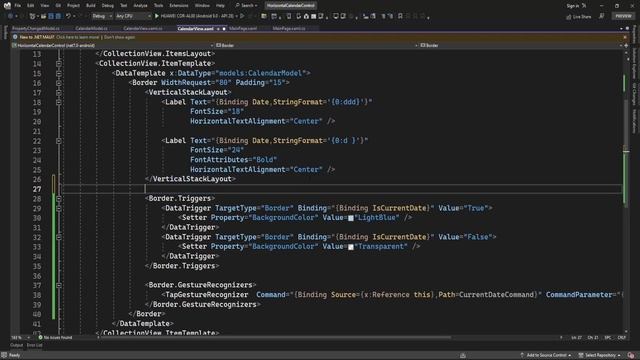The image size is (640, 360).
Task: Click Transparent color swatch on line 33
Action: click(351, 247)
